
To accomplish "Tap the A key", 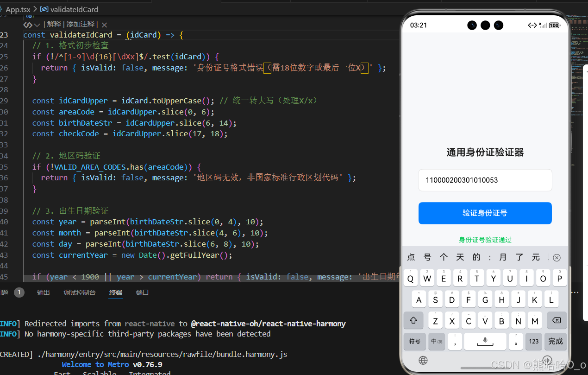I will [x=419, y=299].
